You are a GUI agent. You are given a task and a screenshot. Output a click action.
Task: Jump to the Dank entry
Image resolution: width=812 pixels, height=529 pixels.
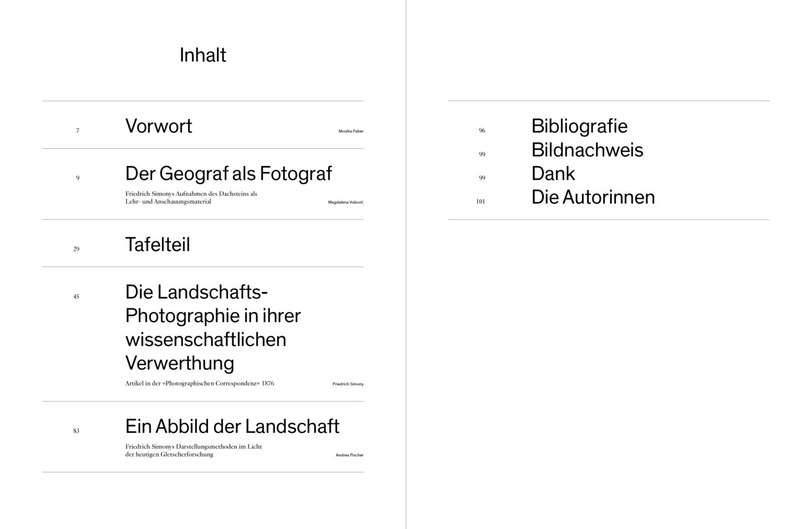(x=553, y=174)
